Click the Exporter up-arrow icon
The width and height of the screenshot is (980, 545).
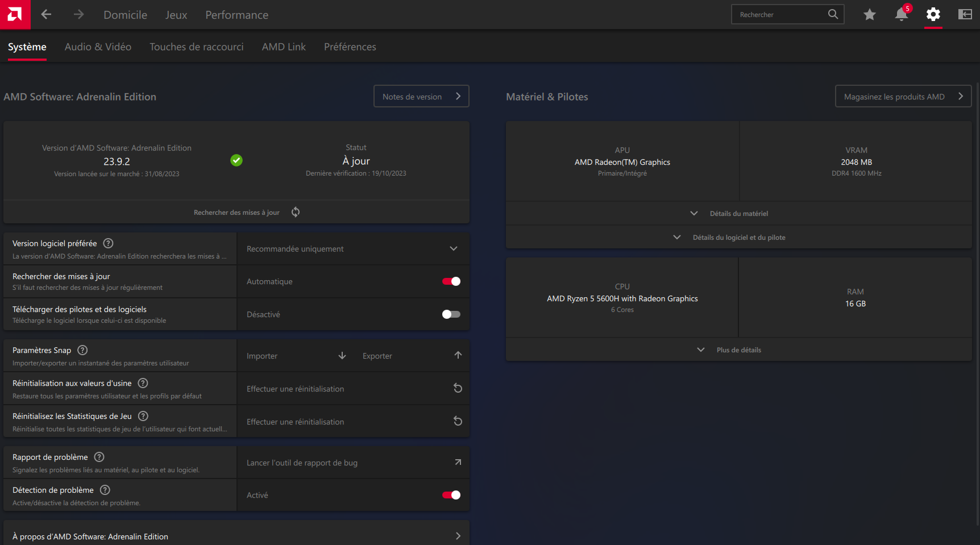[x=458, y=355]
